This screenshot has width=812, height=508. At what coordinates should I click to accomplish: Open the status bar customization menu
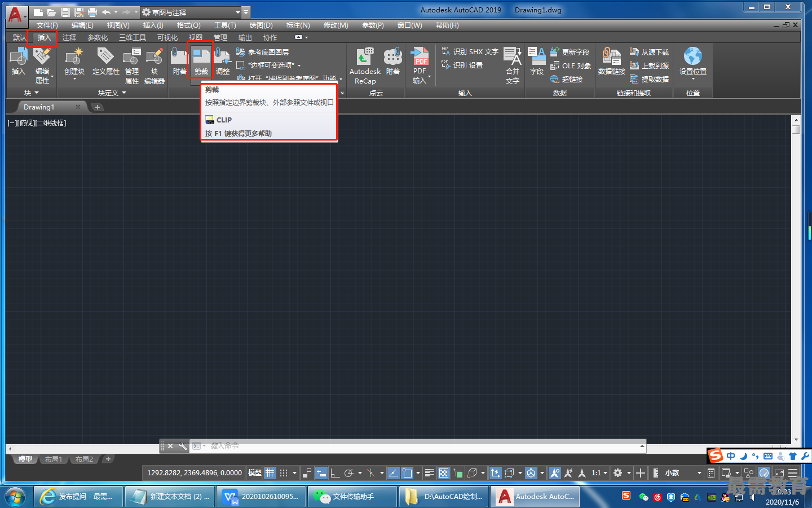tap(793, 473)
